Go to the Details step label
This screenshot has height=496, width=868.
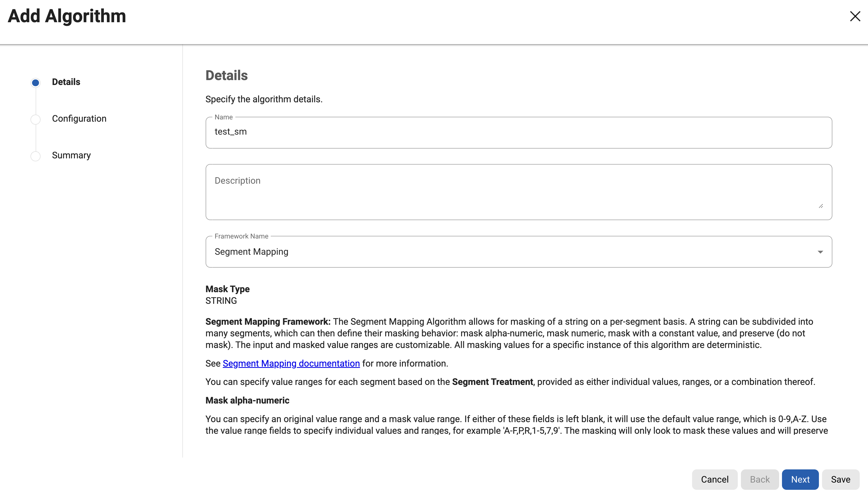66,82
